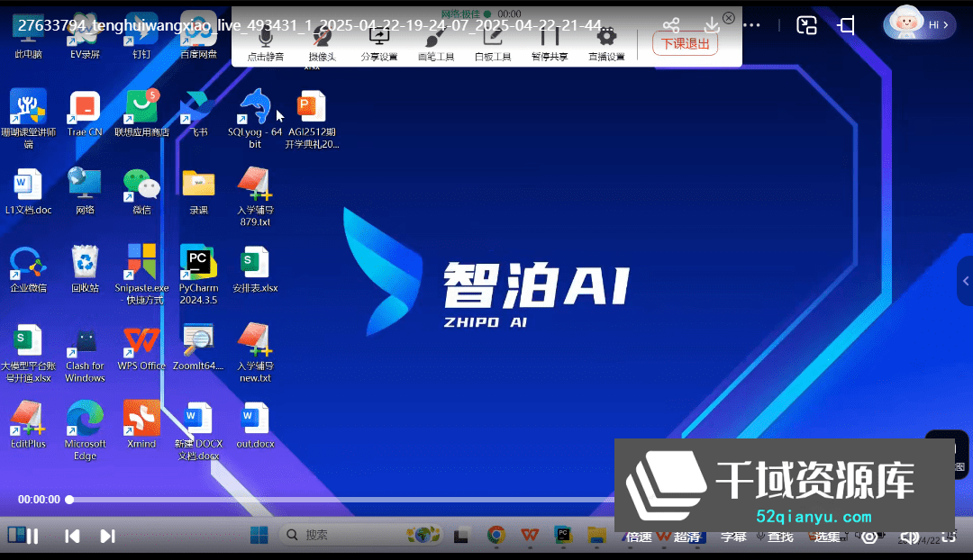Open the 联想应用商店 desktop icon
This screenshot has height=560, width=973.
[x=141, y=114]
